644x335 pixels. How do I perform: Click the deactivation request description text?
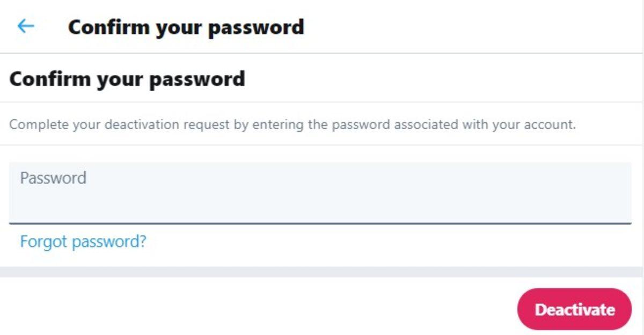click(x=292, y=125)
